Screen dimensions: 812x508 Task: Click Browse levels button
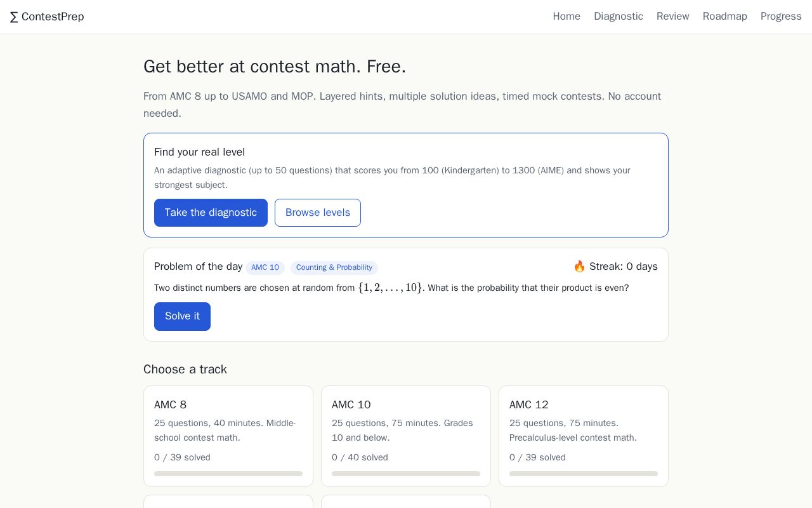tap(318, 213)
